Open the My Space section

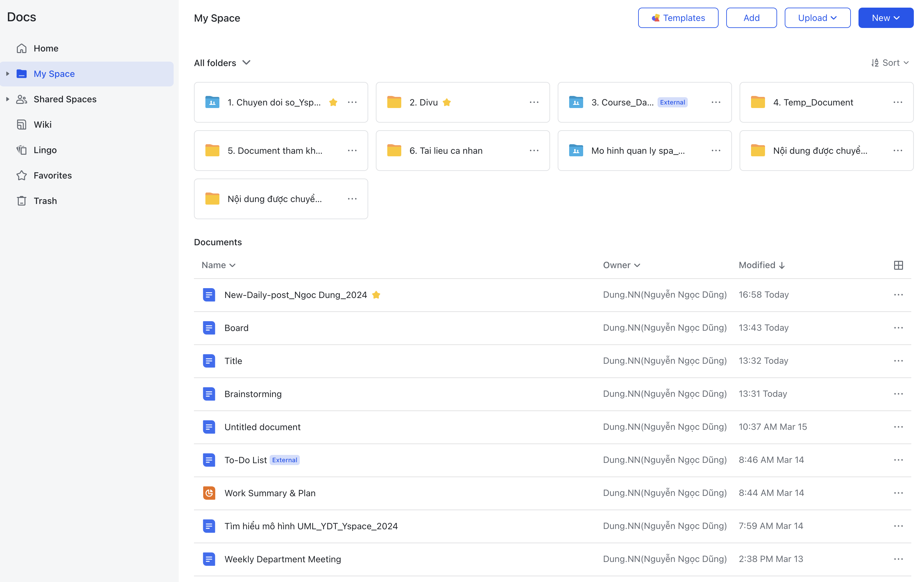(x=54, y=74)
